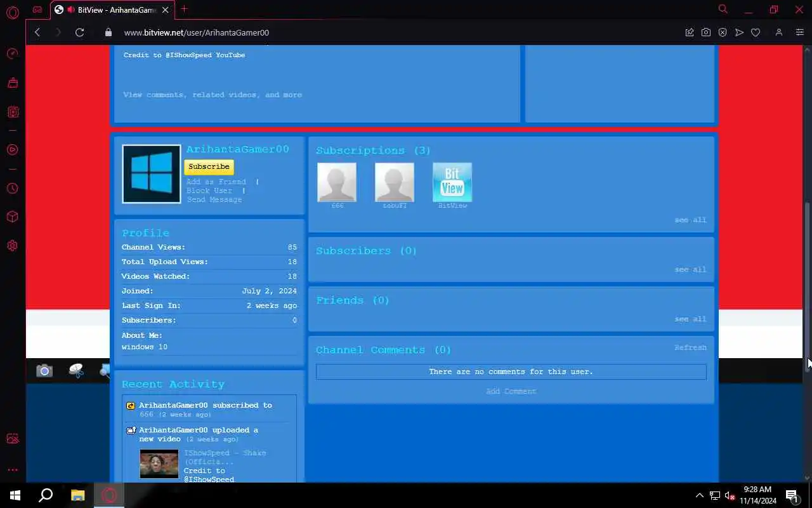Image resolution: width=812 pixels, height=508 pixels.
Task: Select the BitView - ArihantaGamer00 tab
Action: pos(112,10)
